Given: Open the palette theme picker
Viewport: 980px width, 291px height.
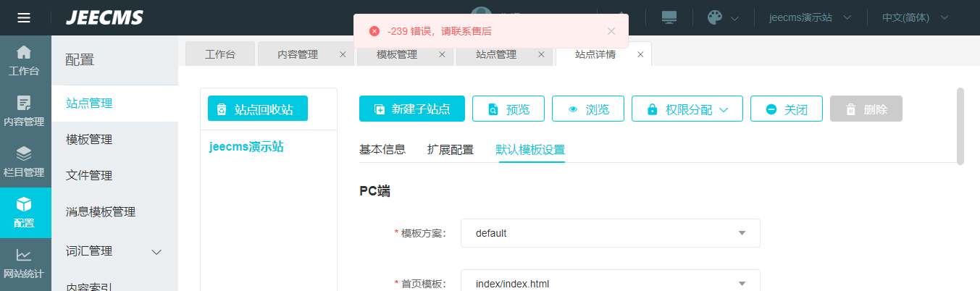Looking at the screenshot, I should (715, 17).
